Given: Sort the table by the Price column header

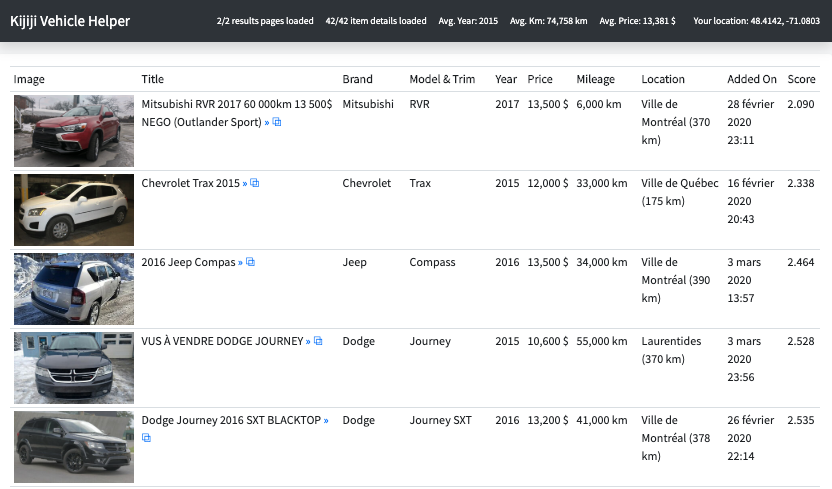Looking at the screenshot, I should coord(539,79).
